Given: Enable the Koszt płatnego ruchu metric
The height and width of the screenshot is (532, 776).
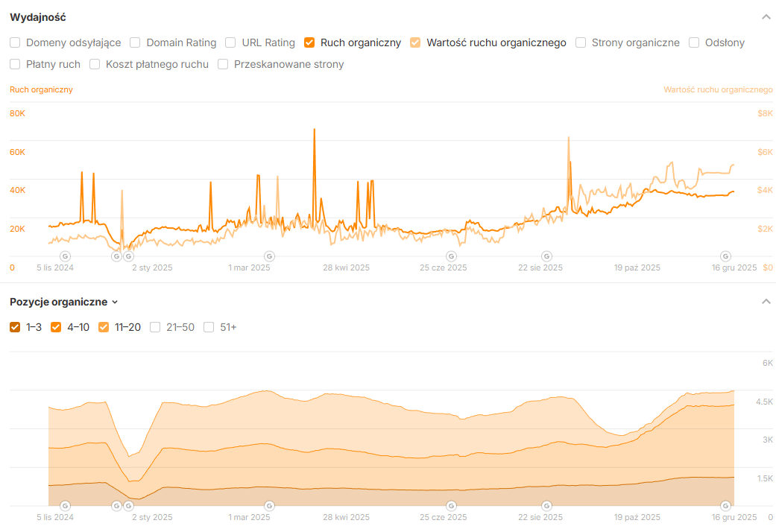Looking at the screenshot, I should [95, 64].
